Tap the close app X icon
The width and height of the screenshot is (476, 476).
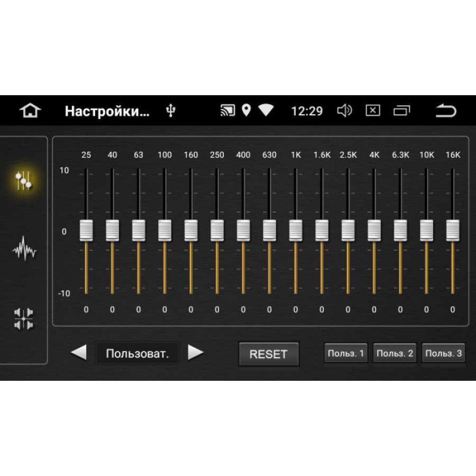click(373, 110)
